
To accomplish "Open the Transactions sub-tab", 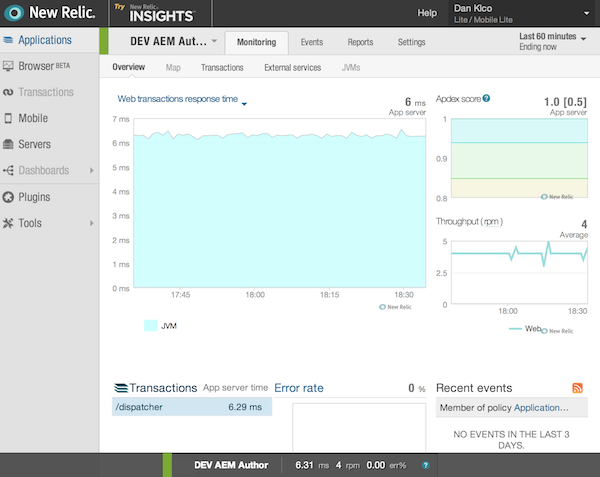I will click(222, 68).
